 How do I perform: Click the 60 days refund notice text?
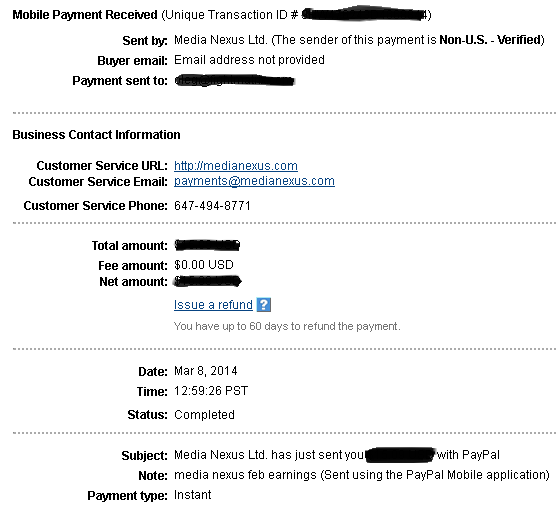pyautogui.click(x=287, y=326)
